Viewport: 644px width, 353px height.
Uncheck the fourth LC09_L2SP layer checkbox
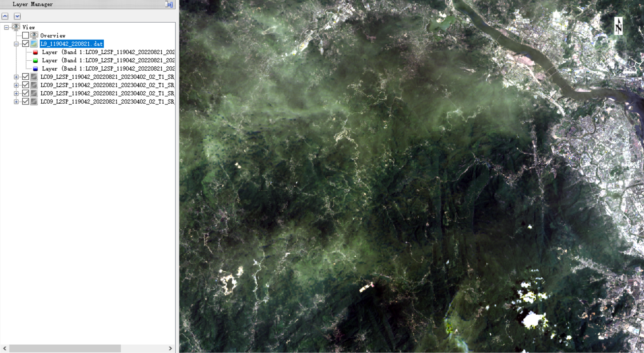click(x=26, y=102)
